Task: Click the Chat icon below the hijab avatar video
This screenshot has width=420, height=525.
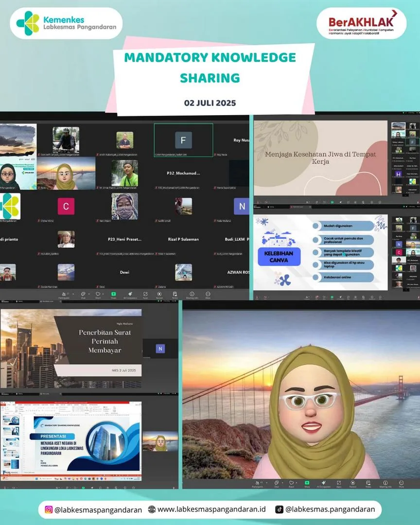Action: click(x=276, y=484)
